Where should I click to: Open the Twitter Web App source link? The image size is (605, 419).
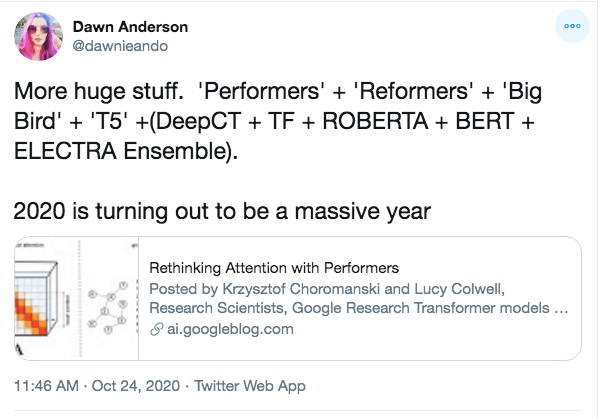coord(250,386)
